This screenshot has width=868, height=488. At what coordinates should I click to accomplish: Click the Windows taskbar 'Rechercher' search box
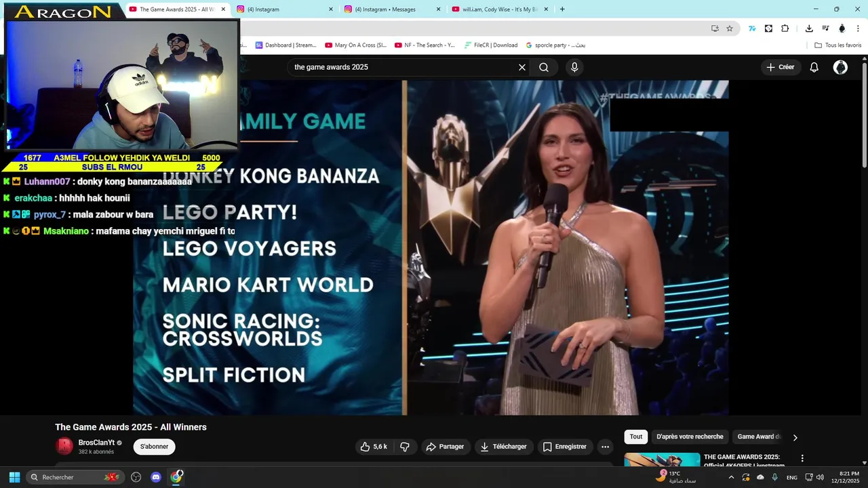(75, 477)
